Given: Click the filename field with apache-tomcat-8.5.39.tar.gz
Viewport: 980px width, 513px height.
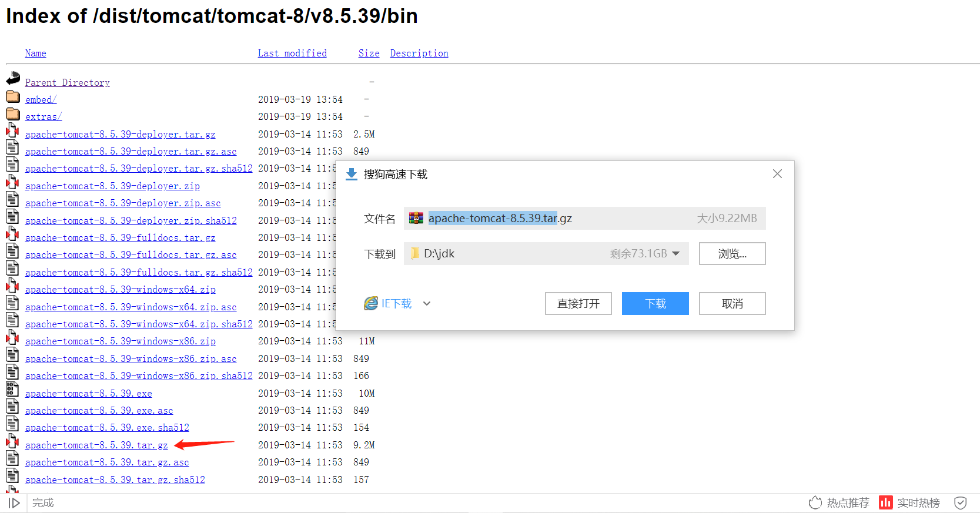Looking at the screenshot, I should 585,218.
